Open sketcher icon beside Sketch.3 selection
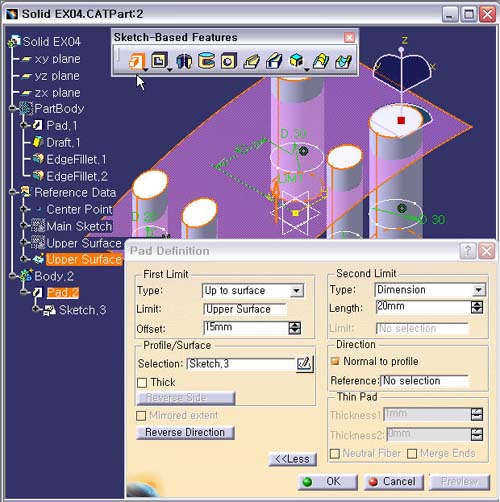 tap(305, 364)
